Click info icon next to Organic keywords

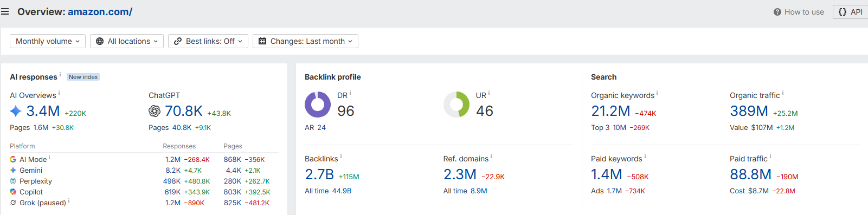[657, 93]
